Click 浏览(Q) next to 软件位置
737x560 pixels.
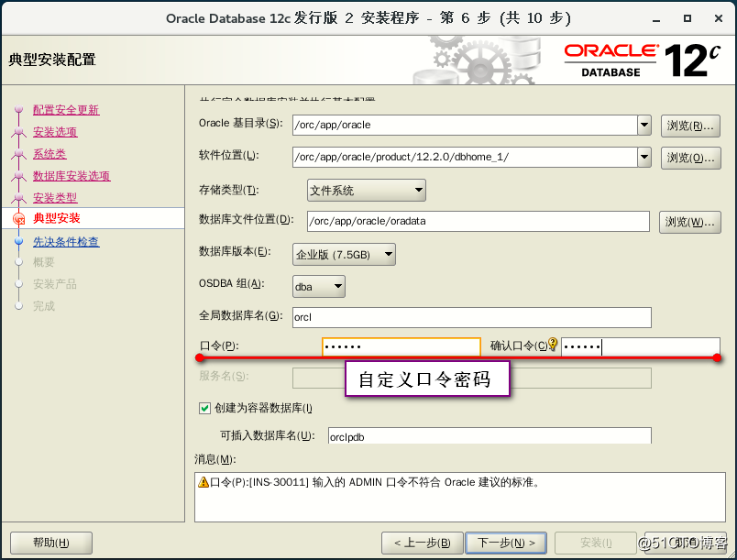[x=689, y=157]
